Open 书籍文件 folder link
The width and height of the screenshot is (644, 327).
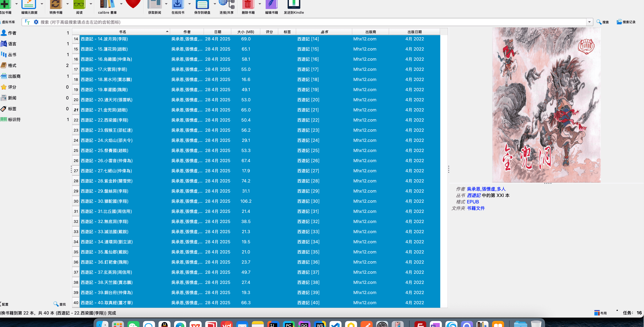point(476,208)
